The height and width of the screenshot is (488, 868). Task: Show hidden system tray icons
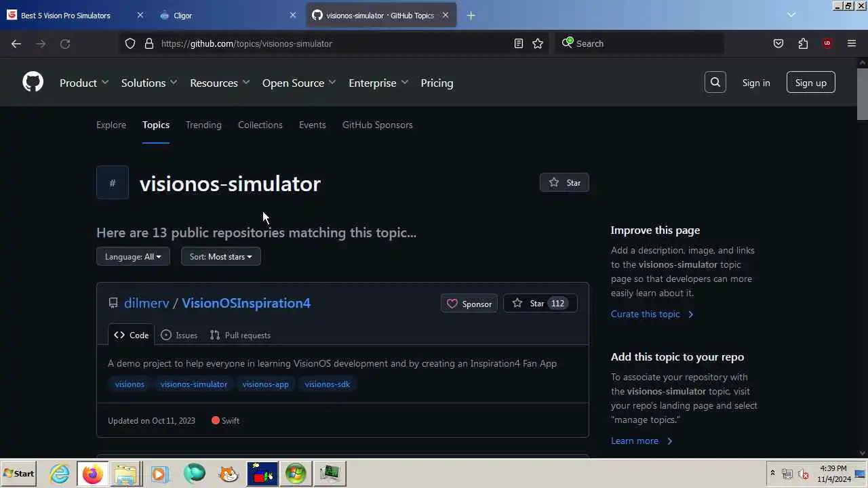(772, 474)
